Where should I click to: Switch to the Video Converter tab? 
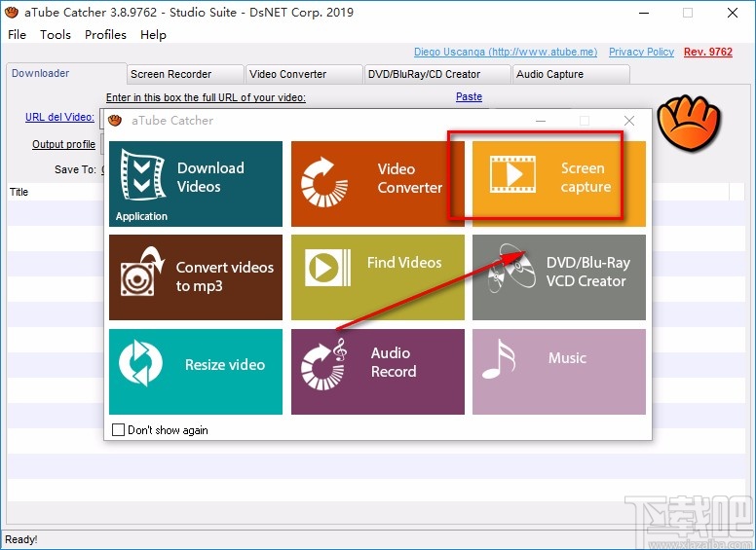pyautogui.click(x=304, y=74)
